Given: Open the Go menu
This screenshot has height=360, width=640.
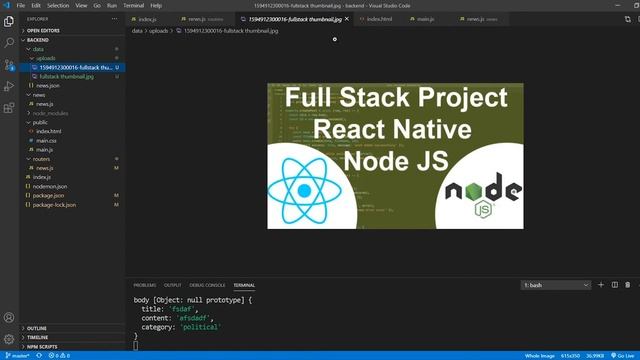Looking at the screenshot, I should coord(97,5).
